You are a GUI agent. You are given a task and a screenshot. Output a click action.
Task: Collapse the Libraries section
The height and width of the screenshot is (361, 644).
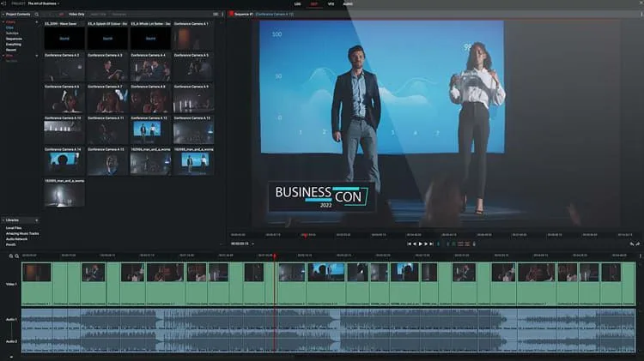point(3,220)
